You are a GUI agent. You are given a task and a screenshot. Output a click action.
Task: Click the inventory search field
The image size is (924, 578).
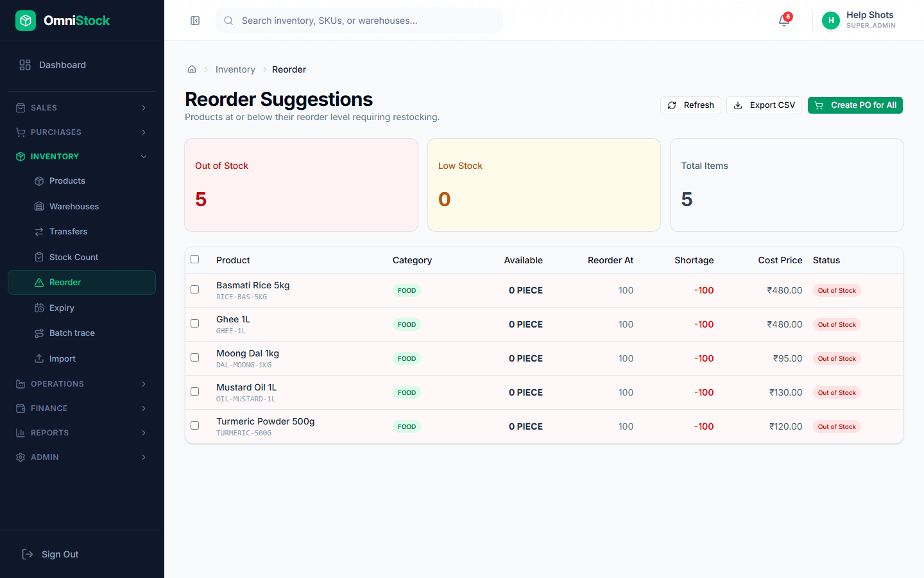click(x=359, y=21)
